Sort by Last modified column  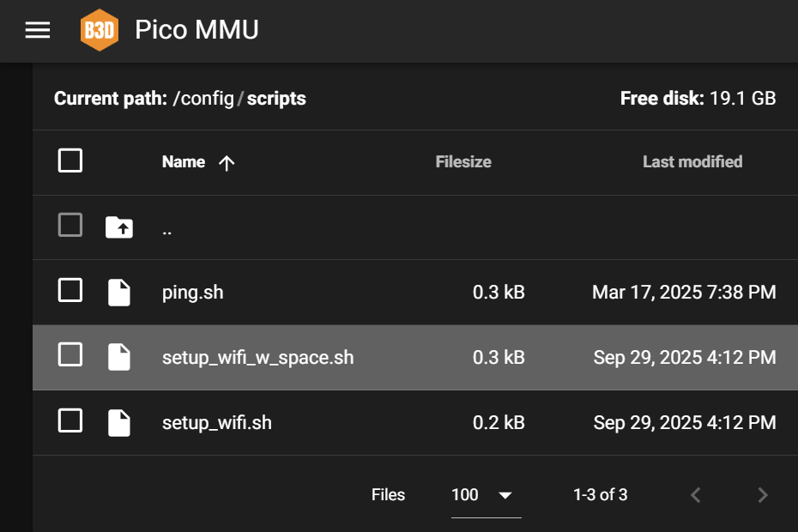point(692,162)
